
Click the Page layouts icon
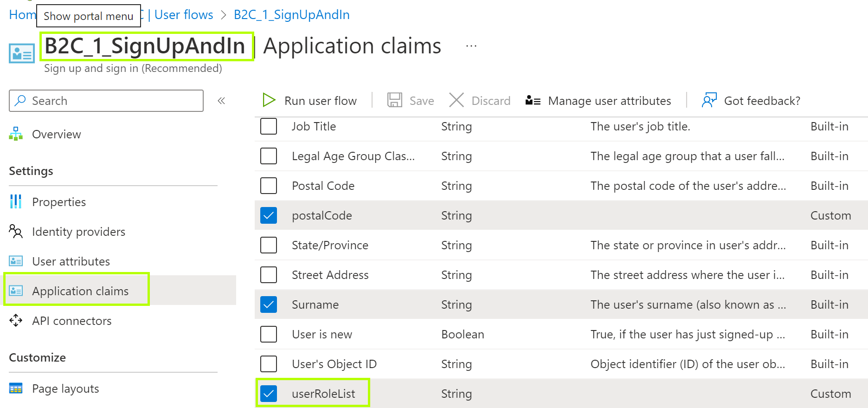[x=16, y=389]
